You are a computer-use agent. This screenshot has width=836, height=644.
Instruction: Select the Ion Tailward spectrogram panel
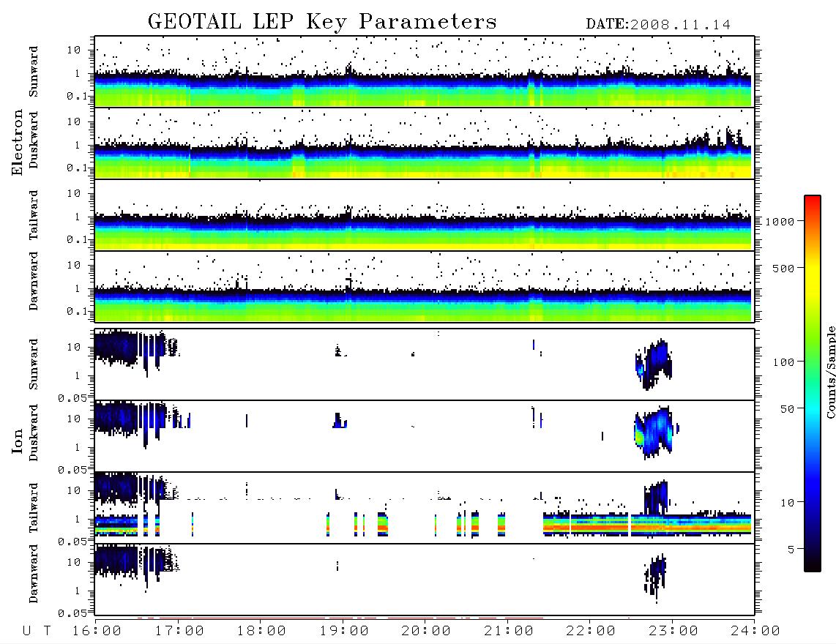coord(425,508)
